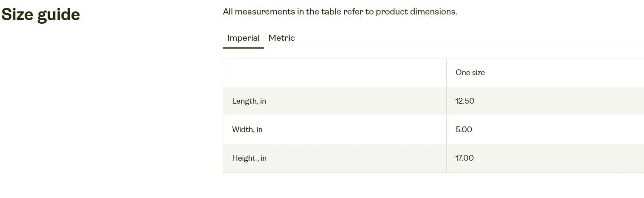Click the active underline beneath Imperial tab
The height and width of the screenshot is (198, 644).
(243, 48)
